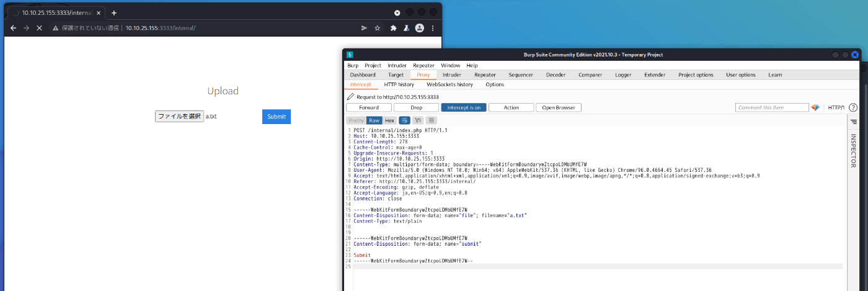Switch to the Dashboard tab
This screenshot has height=291, width=868.
363,74
